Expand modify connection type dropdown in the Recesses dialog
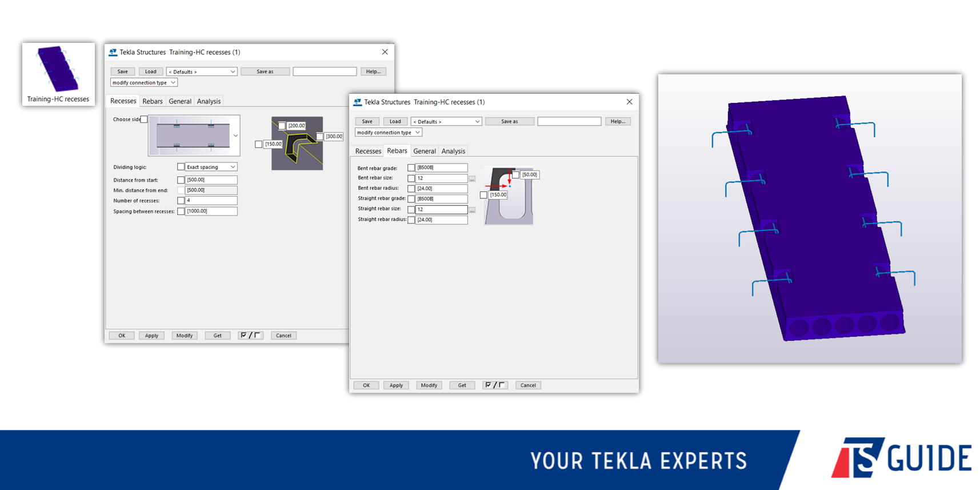The image size is (980, 490). (143, 82)
